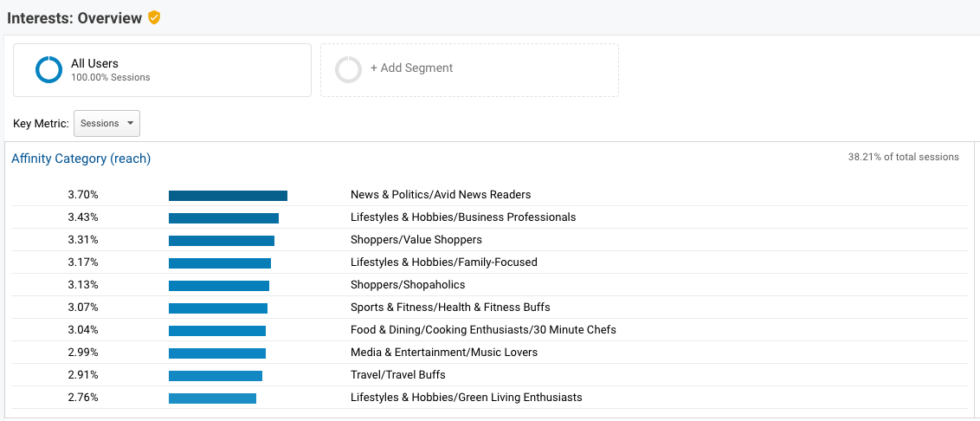Viewport: 980px width, 421px height.
Task: Click the Green Living Enthusiasts label
Action: point(466,398)
